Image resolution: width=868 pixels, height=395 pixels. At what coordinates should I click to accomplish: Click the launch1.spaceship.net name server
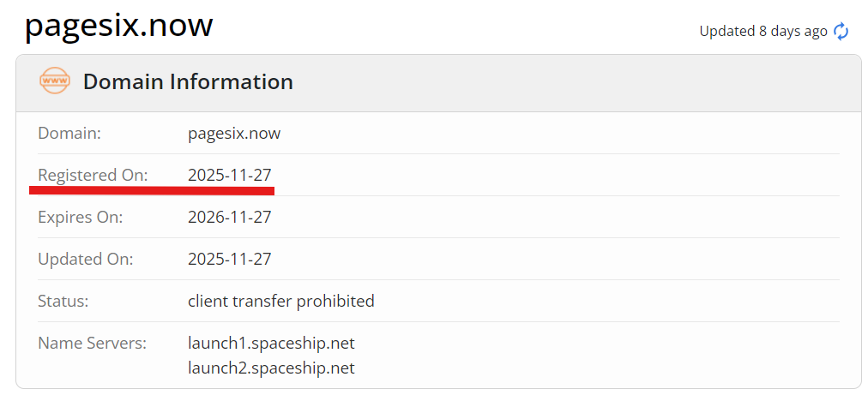[x=271, y=344]
